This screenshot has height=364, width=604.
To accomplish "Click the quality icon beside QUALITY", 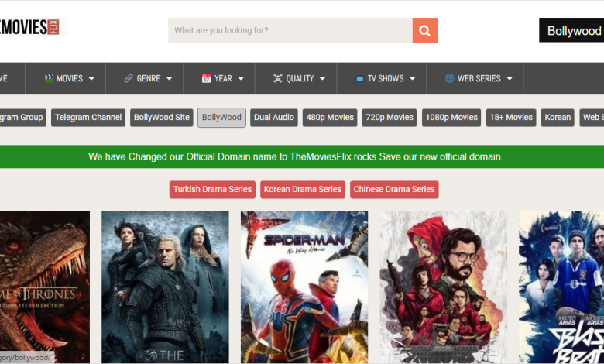I will coord(278,78).
